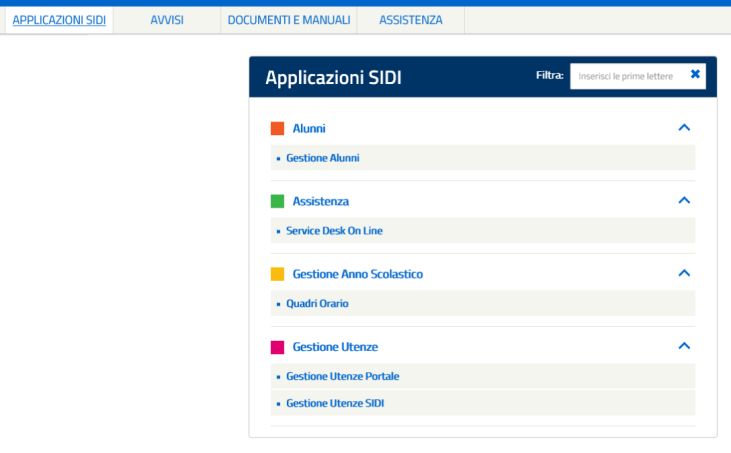Click the orange Alunni category square
This screenshot has width=731, height=453.
(277, 128)
